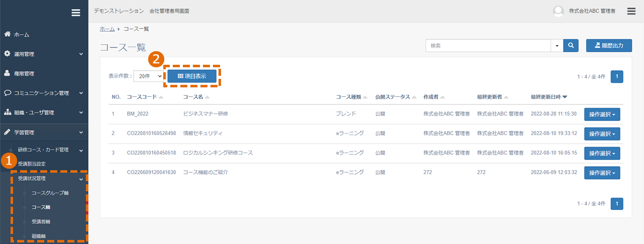Click timestamp 2022-06-09 12:03:32
The height and width of the screenshot is (244, 644).
pos(554,172)
